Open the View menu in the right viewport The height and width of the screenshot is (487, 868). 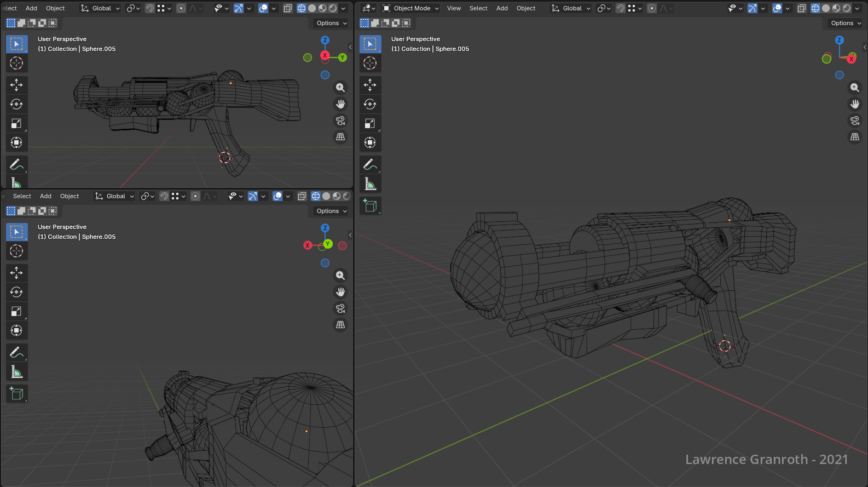pyautogui.click(x=454, y=8)
